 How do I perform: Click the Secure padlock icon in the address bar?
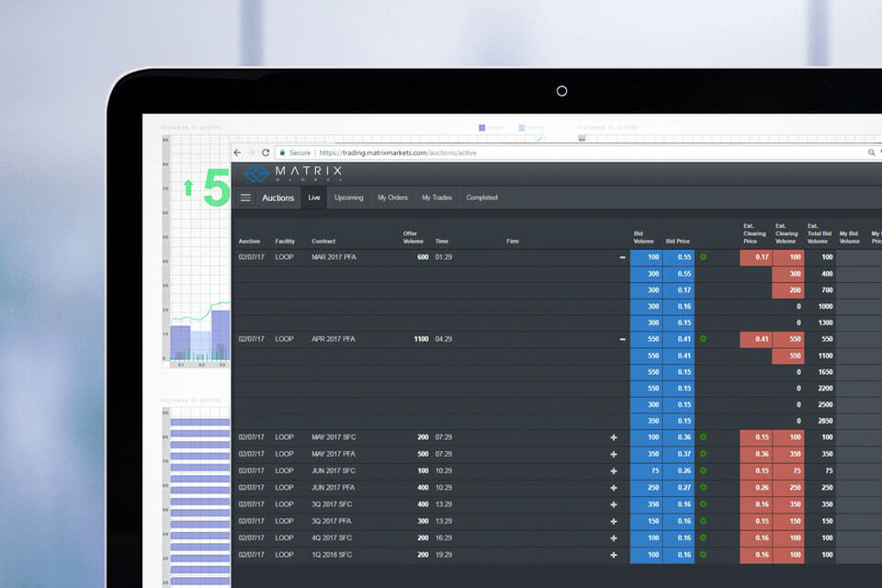point(283,153)
